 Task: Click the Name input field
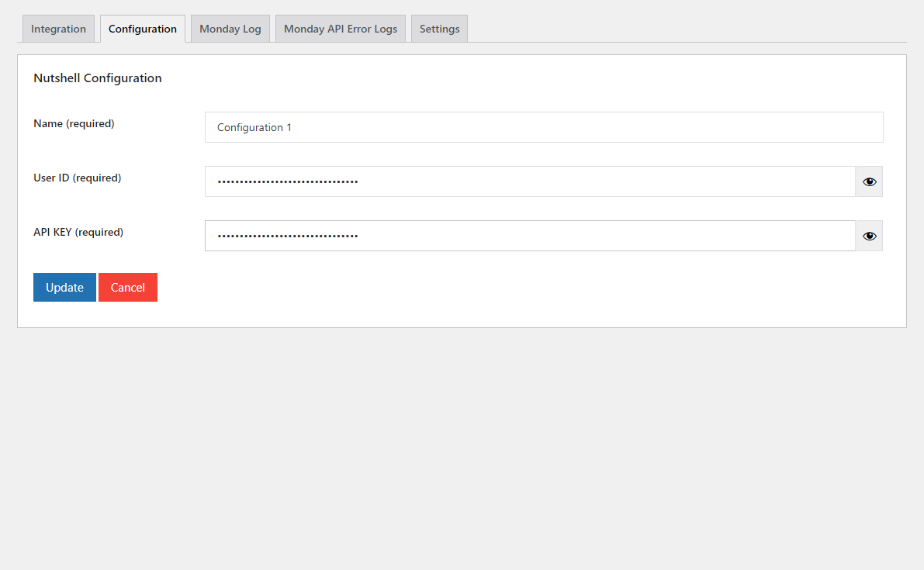(x=544, y=127)
